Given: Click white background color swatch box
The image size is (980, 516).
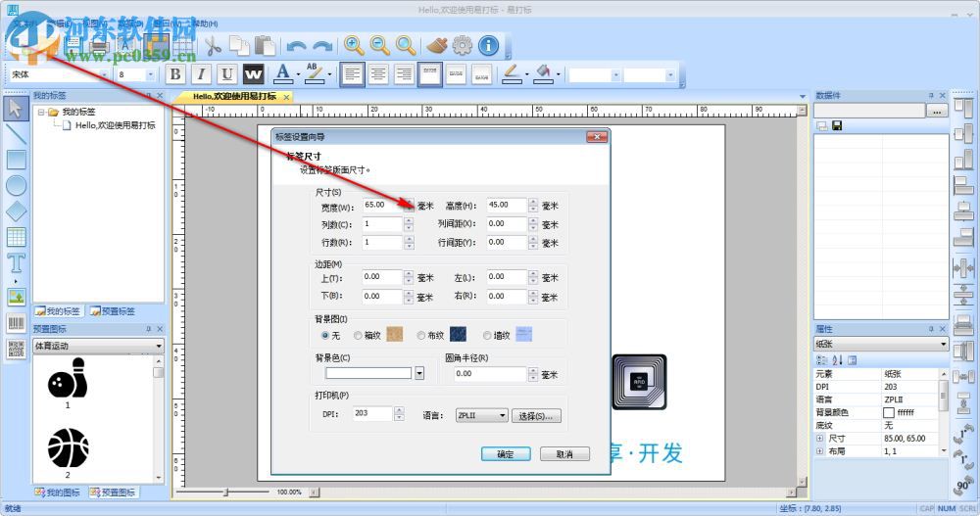Looking at the screenshot, I should 368,374.
